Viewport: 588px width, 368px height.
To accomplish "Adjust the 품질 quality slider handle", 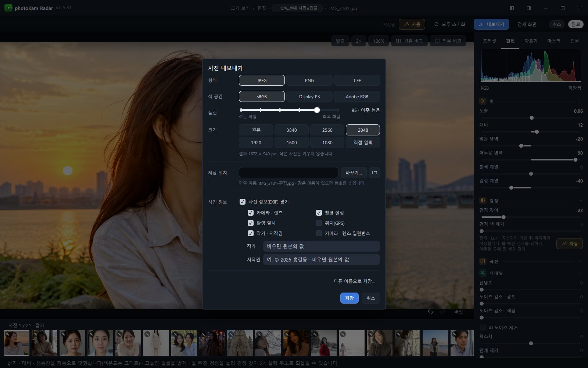I will click(x=317, y=110).
